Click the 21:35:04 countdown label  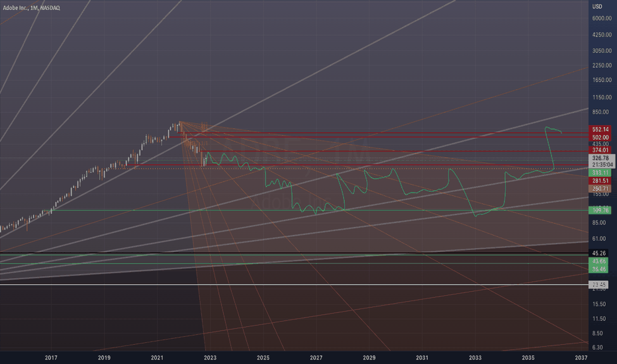click(x=602, y=165)
